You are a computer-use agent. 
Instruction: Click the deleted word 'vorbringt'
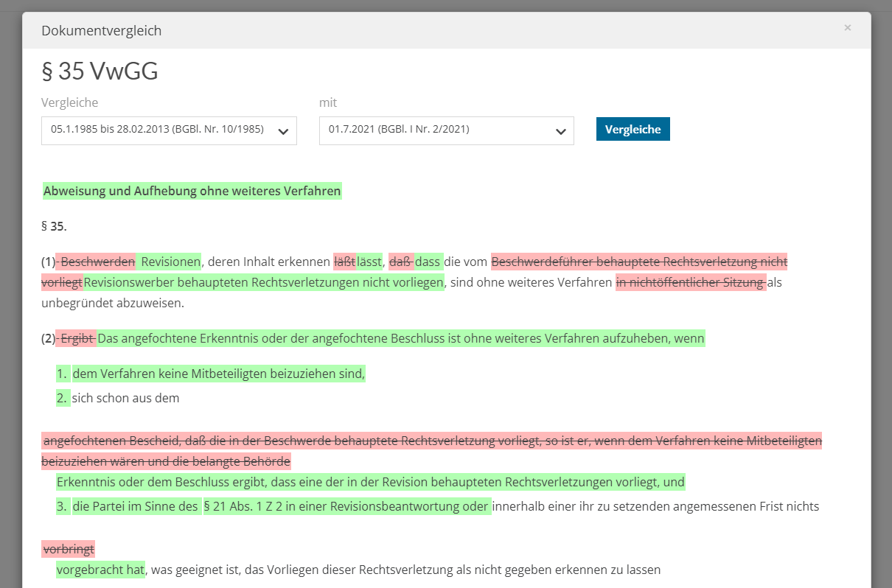(x=69, y=550)
